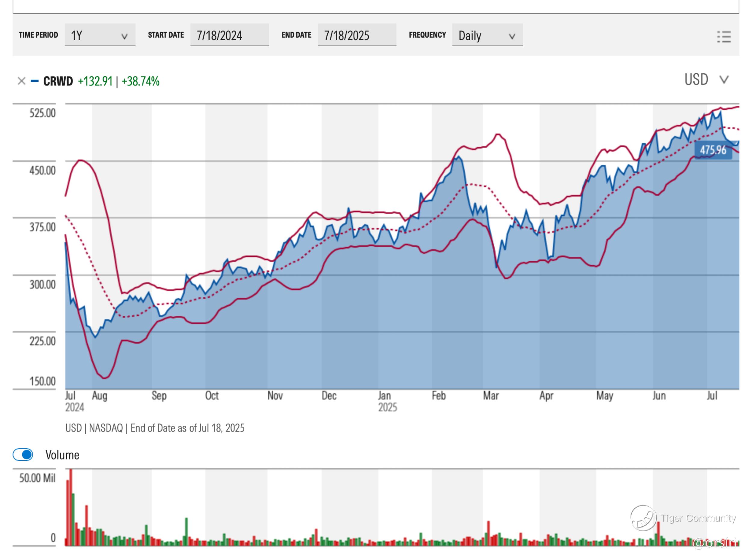
Task: Click the Start Date field 7/18/2024
Action: tap(229, 35)
